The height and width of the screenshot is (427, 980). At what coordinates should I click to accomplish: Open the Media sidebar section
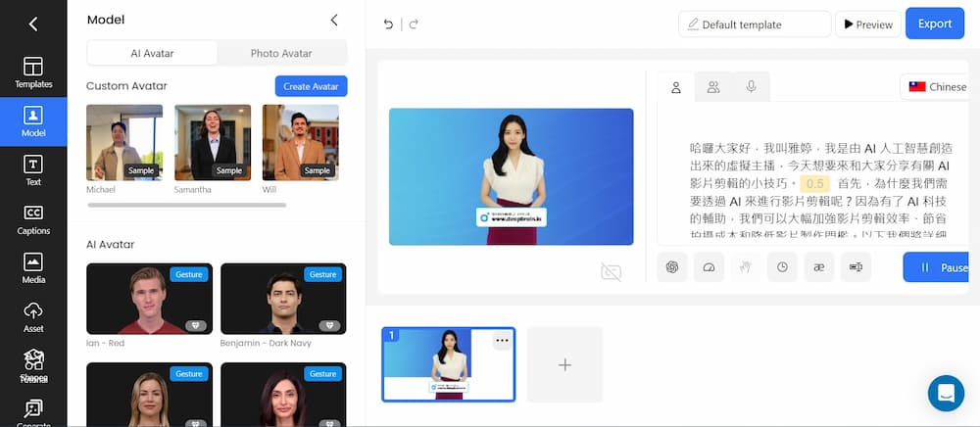(x=33, y=267)
